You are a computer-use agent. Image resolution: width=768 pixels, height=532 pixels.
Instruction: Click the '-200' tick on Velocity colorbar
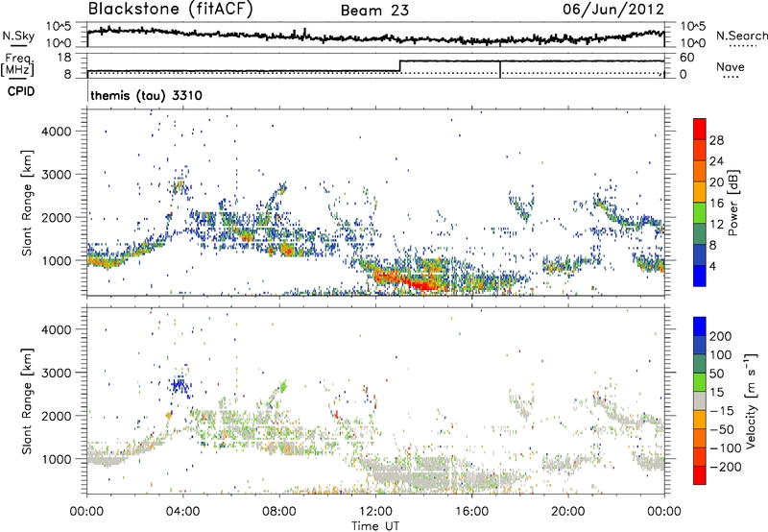[726, 467]
